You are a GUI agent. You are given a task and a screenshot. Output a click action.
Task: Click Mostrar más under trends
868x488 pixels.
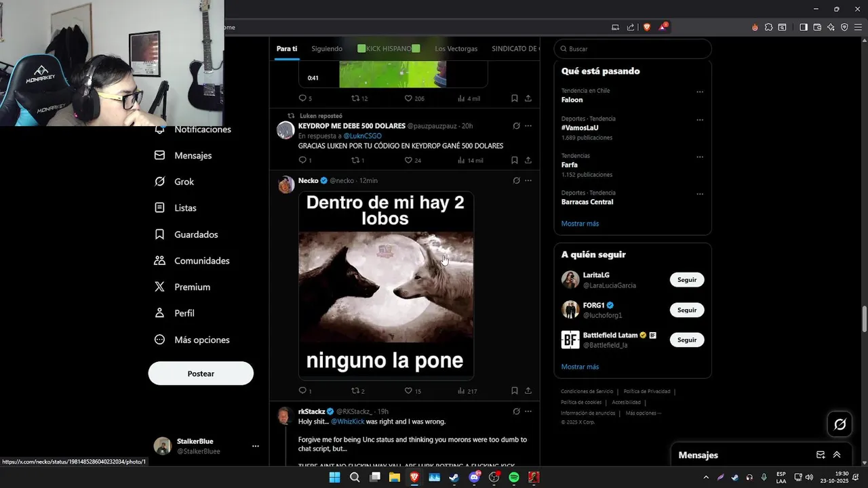click(x=580, y=224)
